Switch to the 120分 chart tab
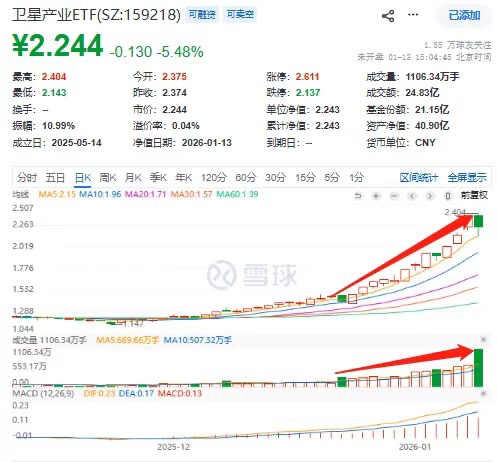497x462 pixels. pos(214,177)
